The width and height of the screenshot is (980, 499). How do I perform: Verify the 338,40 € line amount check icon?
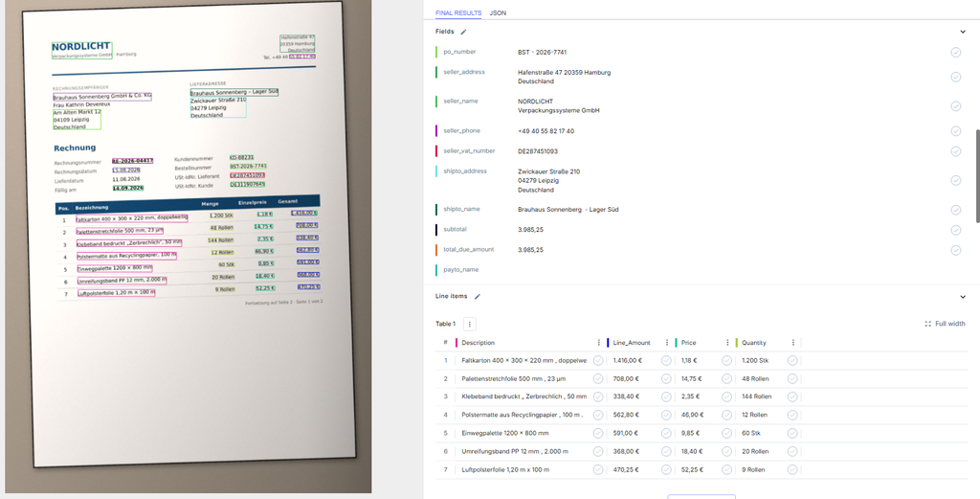[x=666, y=397]
